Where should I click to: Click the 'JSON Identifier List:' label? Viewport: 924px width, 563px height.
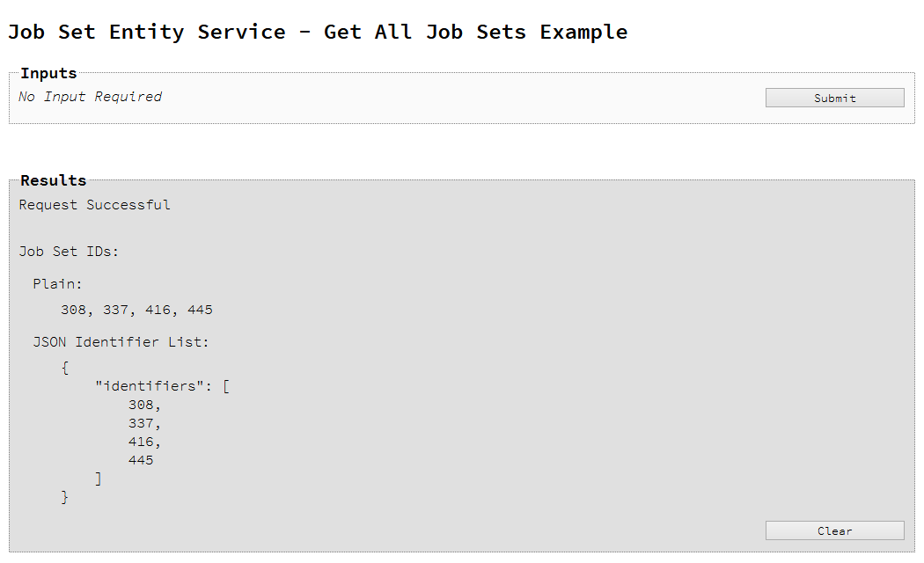pyautogui.click(x=121, y=341)
